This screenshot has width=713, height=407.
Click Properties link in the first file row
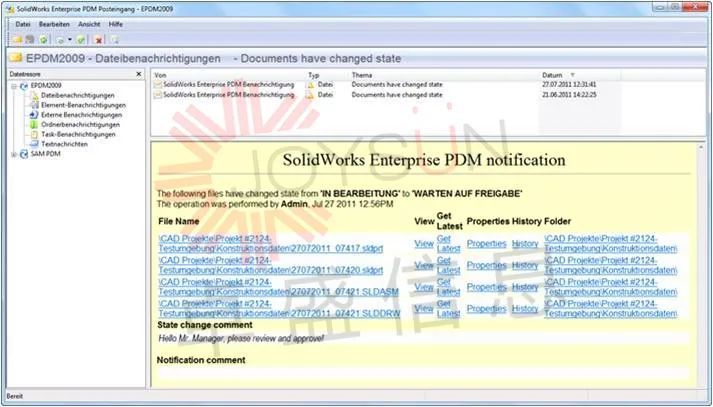tap(486, 243)
